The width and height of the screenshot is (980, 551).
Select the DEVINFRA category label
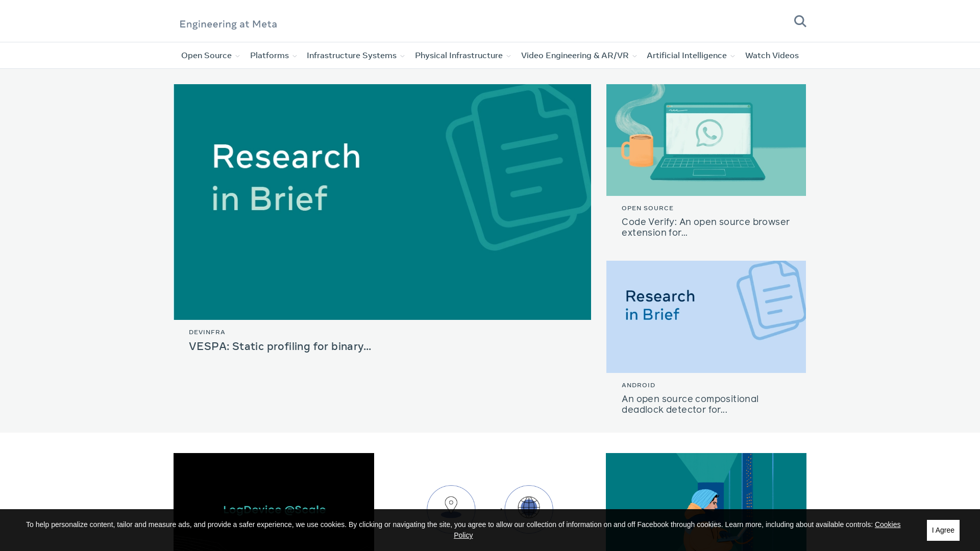207,332
